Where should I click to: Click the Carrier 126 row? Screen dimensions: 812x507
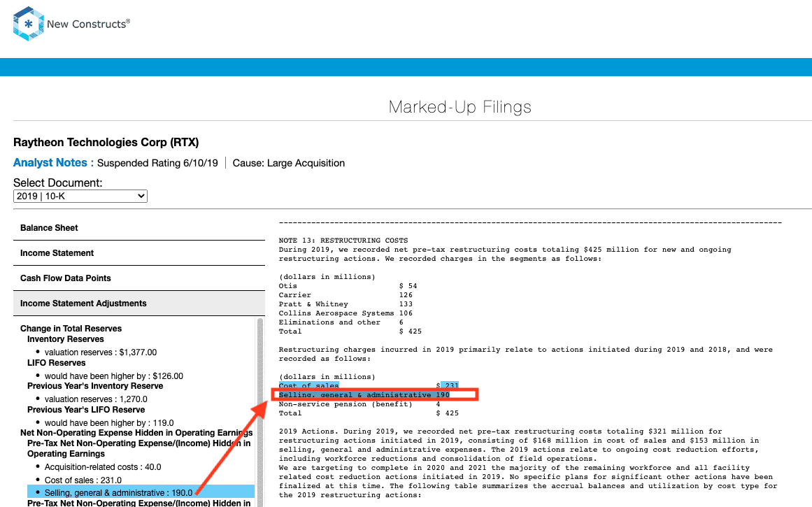click(x=346, y=295)
